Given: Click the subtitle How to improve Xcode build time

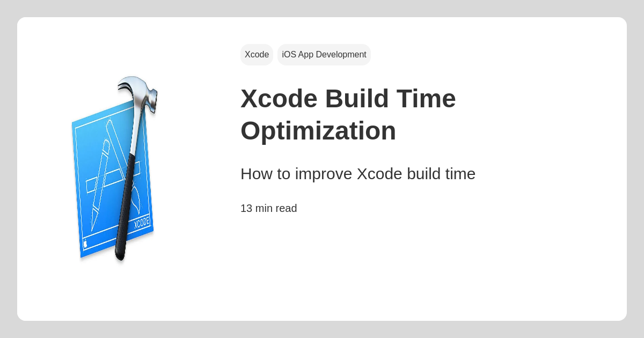Looking at the screenshot, I should pos(358,174).
